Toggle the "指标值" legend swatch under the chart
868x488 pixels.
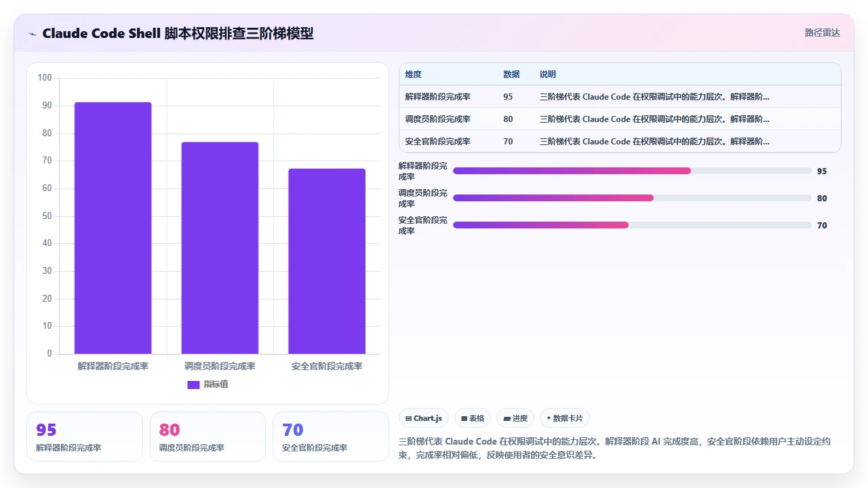pyautogui.click(x=193, y=384)
